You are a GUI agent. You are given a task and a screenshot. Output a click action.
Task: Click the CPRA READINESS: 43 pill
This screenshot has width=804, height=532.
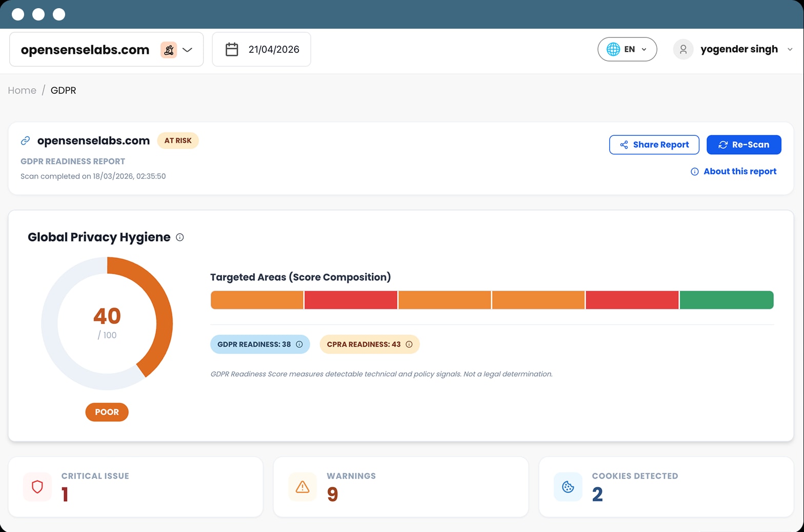click(370, 344)
